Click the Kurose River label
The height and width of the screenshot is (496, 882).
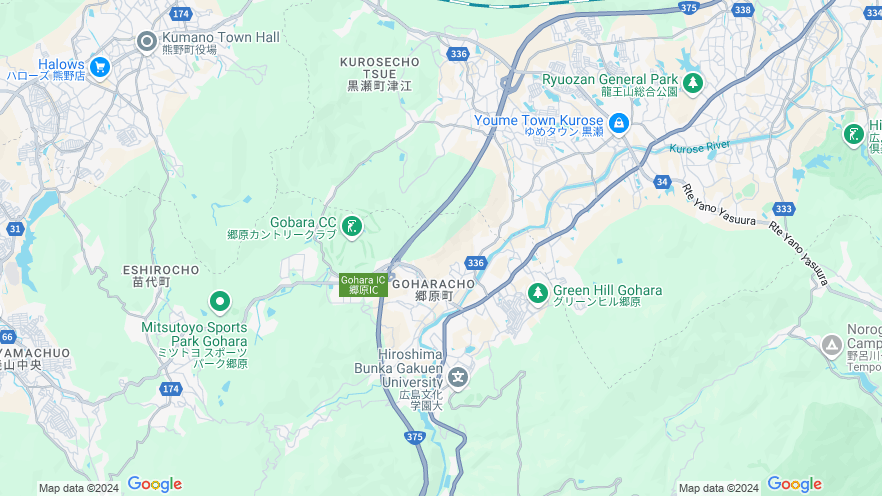pyautogui.click(x=700, y=147)
